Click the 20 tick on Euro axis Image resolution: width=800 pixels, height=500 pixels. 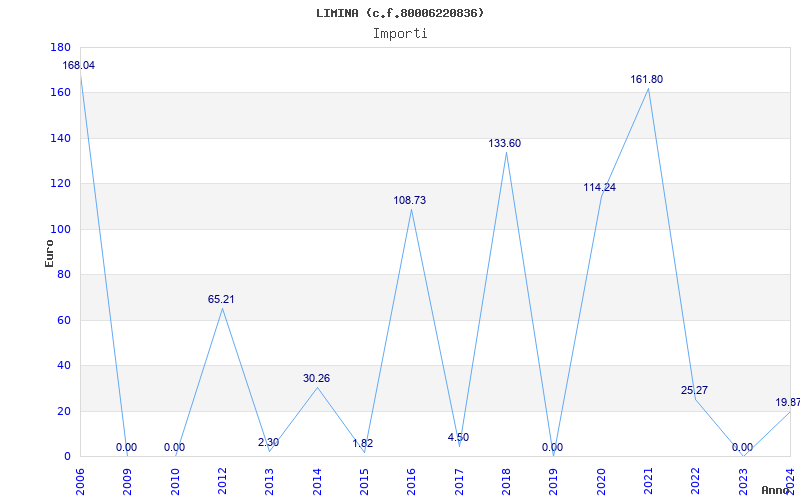coord(63,411)
